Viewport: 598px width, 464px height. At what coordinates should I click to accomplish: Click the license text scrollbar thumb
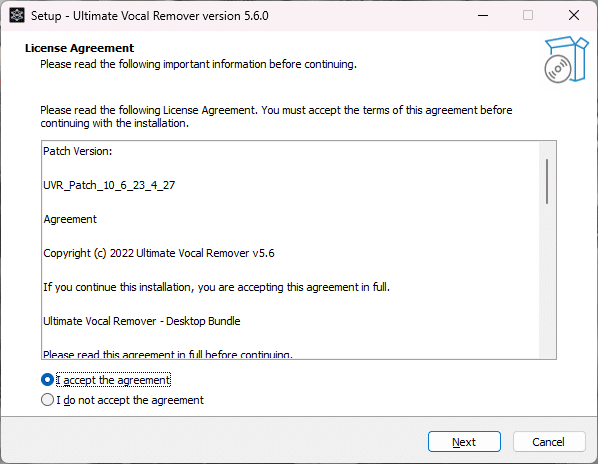point(547,181)
